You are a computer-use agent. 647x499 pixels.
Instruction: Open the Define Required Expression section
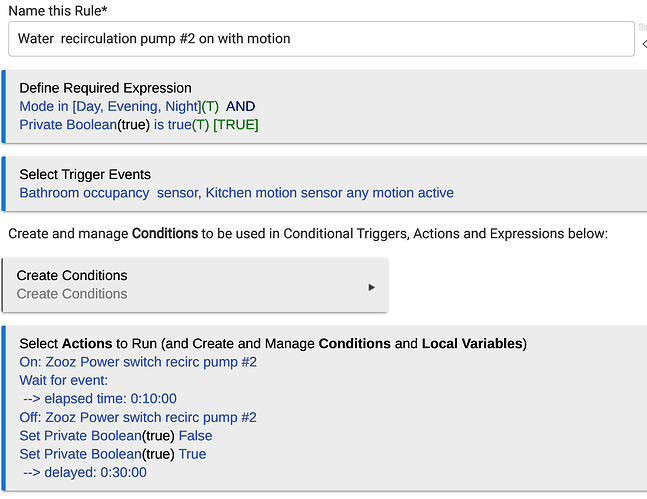[105, 88]
